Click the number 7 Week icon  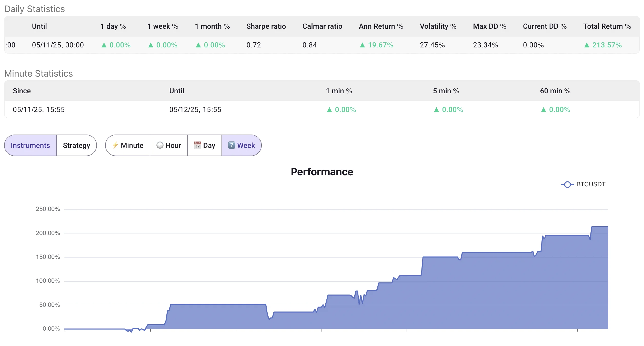tap(232, 145)
